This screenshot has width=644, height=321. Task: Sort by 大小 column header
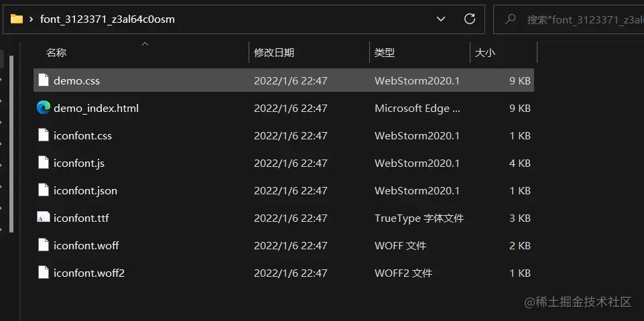tap(485, 52)
